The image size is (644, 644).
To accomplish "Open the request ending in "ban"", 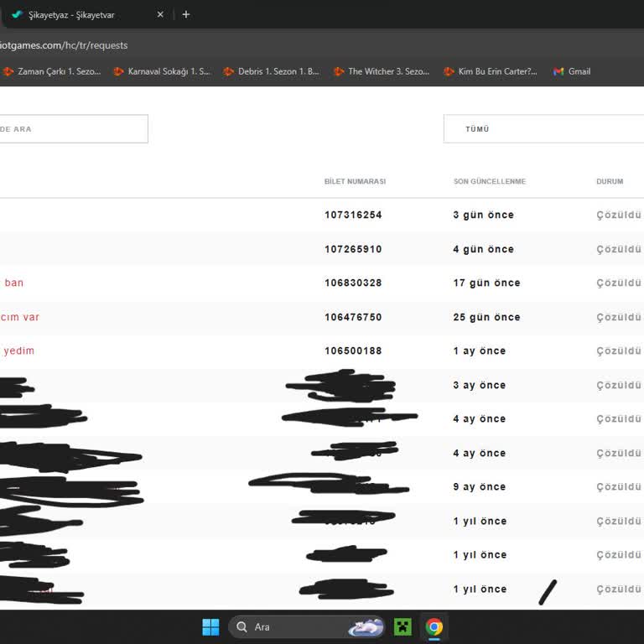I will [x=13, y=283].
